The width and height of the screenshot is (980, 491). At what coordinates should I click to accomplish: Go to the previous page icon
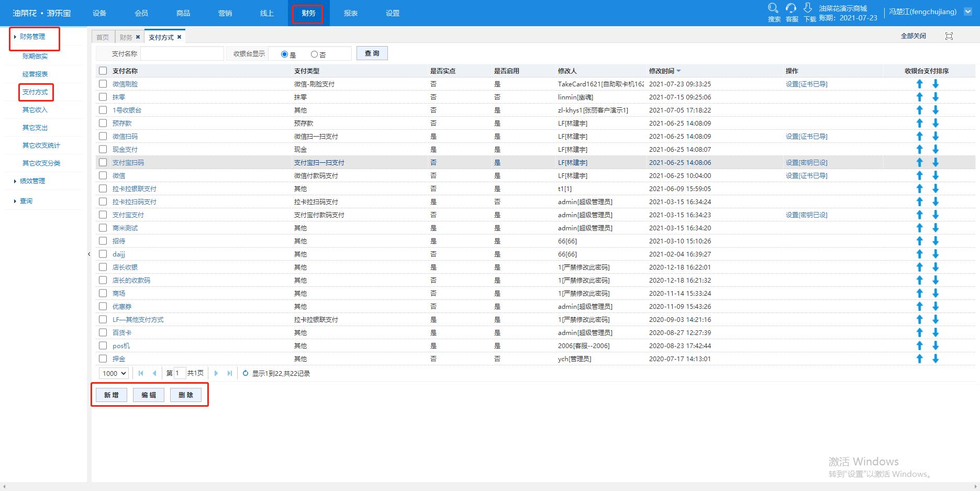154,373
